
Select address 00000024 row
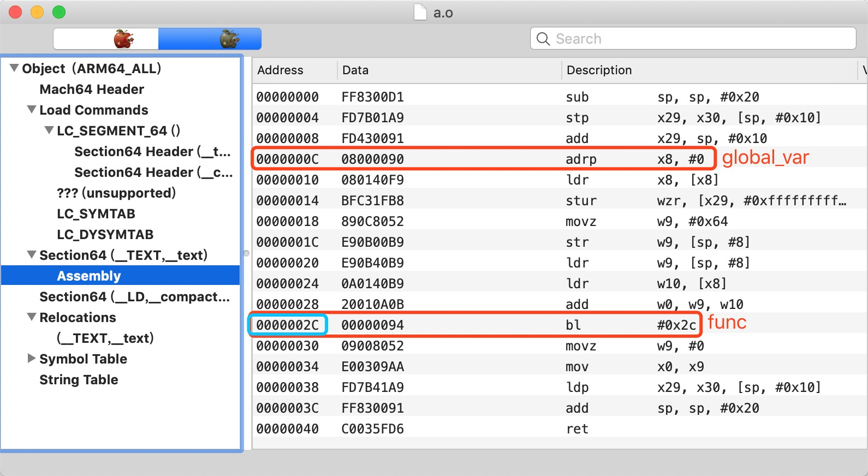pyautogui.click(x=560, y=283)
